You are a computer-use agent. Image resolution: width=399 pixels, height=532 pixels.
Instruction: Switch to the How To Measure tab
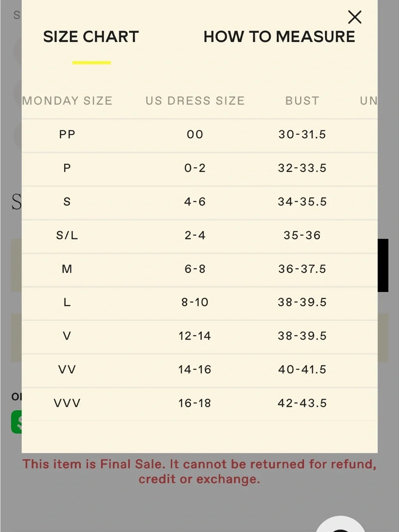pos(279,37)
